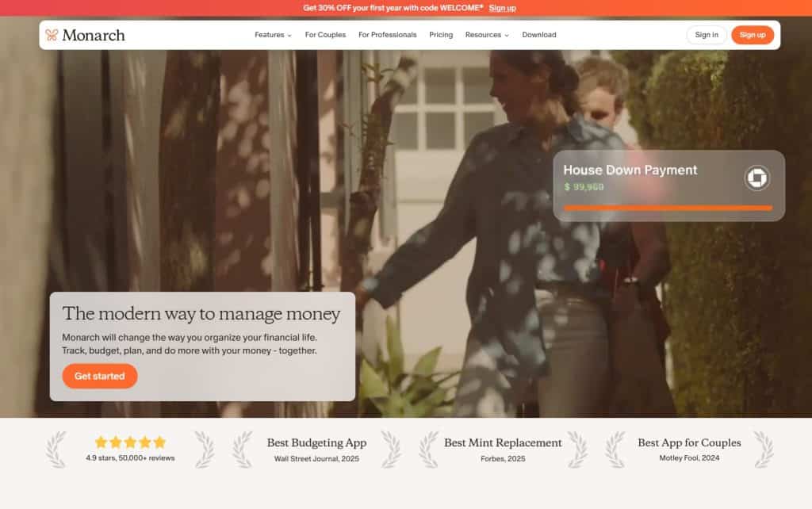Image resolution: width=812 pixels, height=509 pixels.
Task: Click the Motley Fool, 2024 caption
Action: pos(689,457)
